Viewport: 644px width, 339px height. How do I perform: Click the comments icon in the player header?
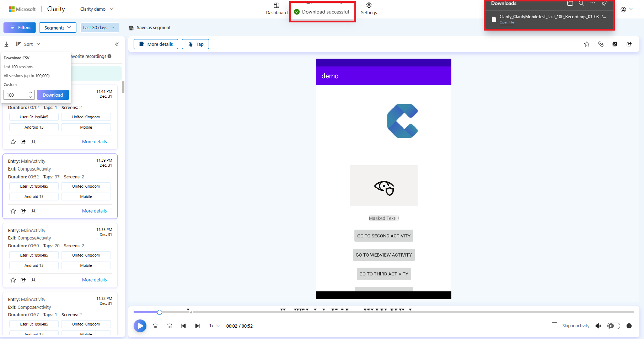(601, 44)
